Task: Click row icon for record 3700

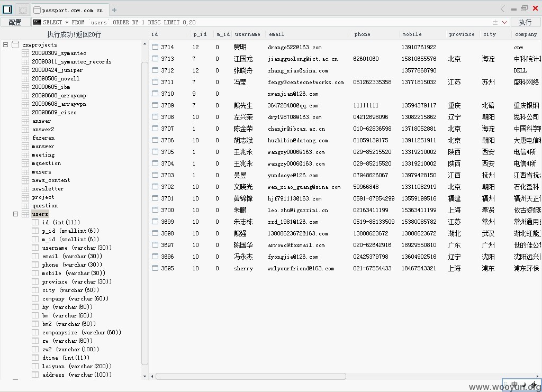Action: (155, 209)
